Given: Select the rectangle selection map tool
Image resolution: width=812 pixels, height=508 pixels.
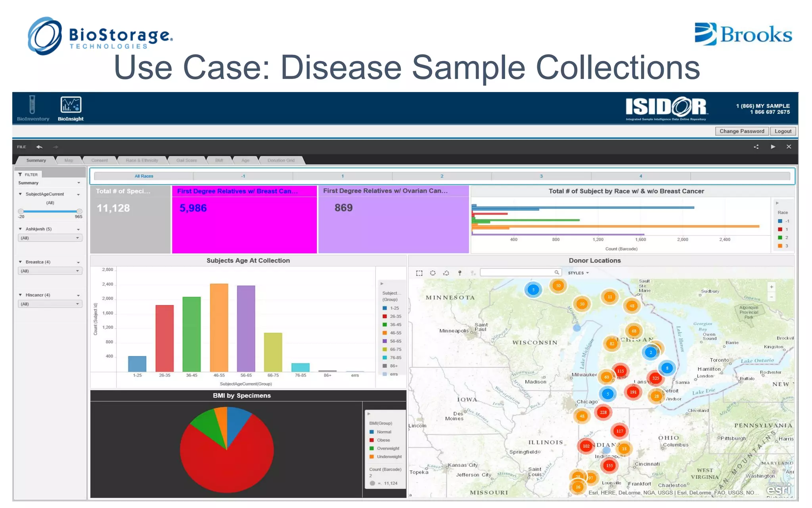Looking at the screenshot, I should click(419, 273).
